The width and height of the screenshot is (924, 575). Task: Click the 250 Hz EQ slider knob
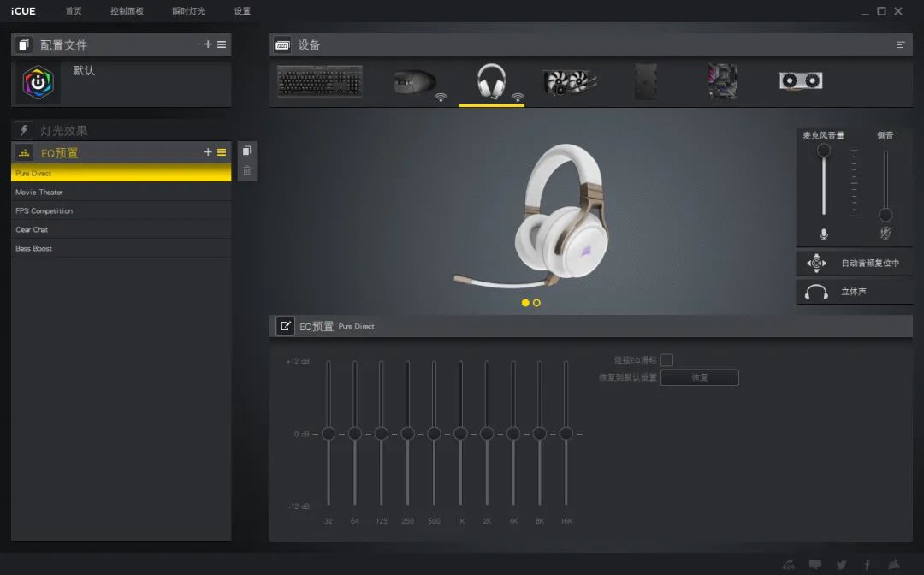(x=408, y=434)
